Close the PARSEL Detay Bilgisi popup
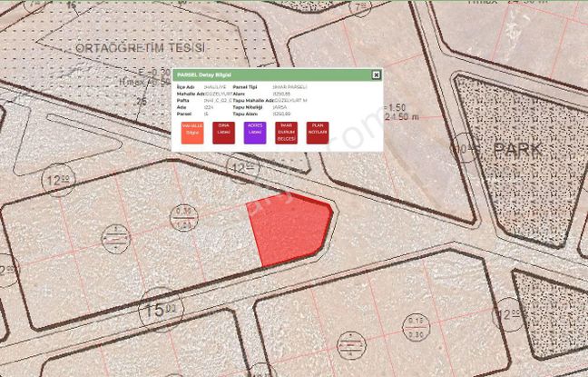588x377 pixels. [x=377, y=74]
